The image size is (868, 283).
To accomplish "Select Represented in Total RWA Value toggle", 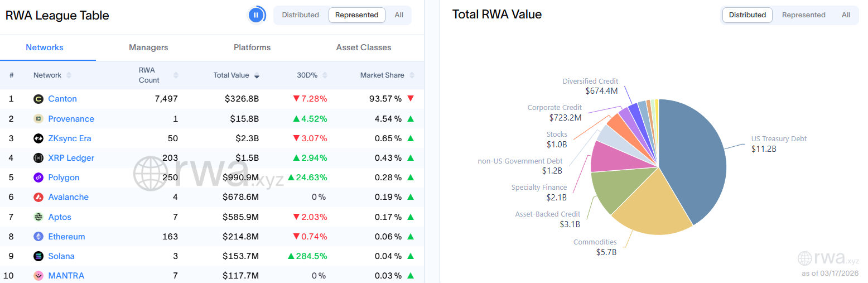I will pos(804,15).
